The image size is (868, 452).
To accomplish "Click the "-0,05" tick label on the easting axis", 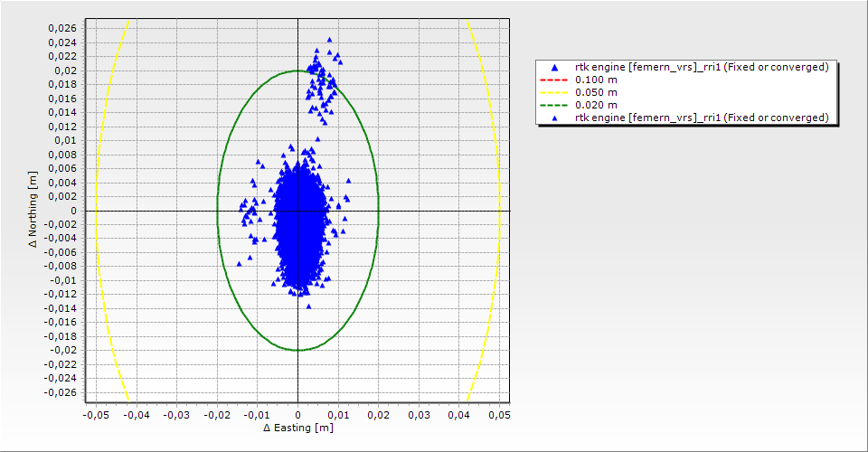I will [95, 414].
